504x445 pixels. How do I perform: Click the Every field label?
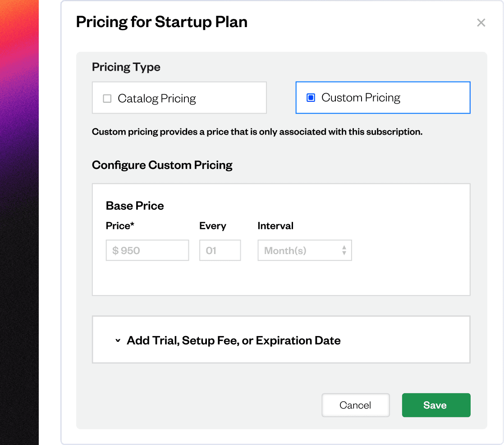(x=213, y=226)
